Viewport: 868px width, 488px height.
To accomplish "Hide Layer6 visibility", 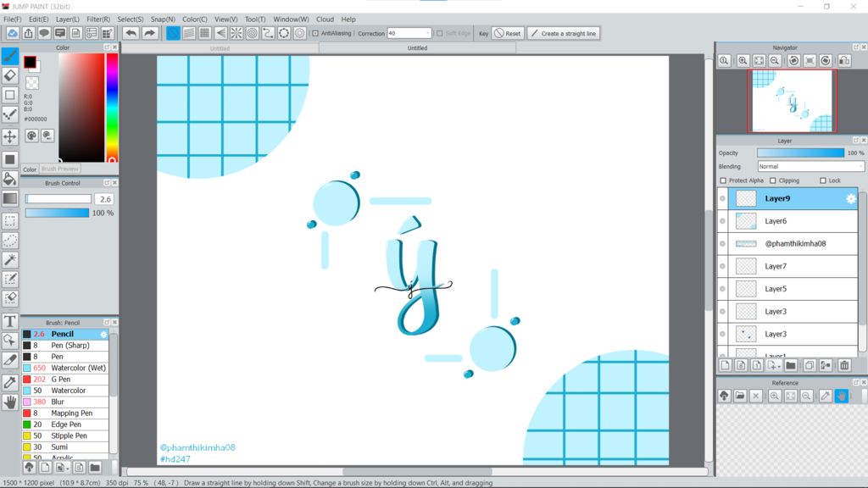I will click(722, 221).
